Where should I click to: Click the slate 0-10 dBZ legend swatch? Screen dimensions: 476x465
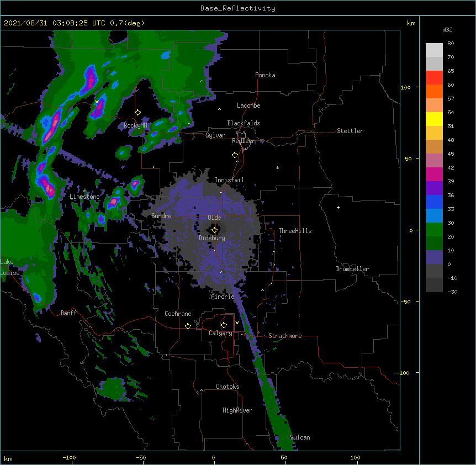[x=434, y=257]
